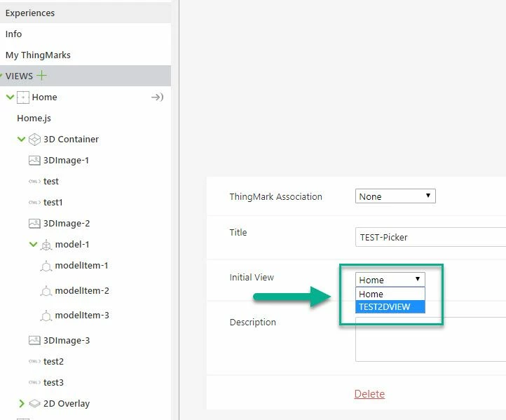Select modelItem-1 in the tree
The image size is (506, 420).
[81, 265]
